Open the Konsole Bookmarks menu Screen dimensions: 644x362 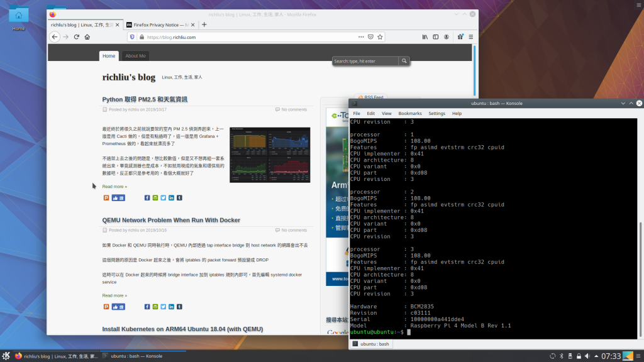coord(410,114)
